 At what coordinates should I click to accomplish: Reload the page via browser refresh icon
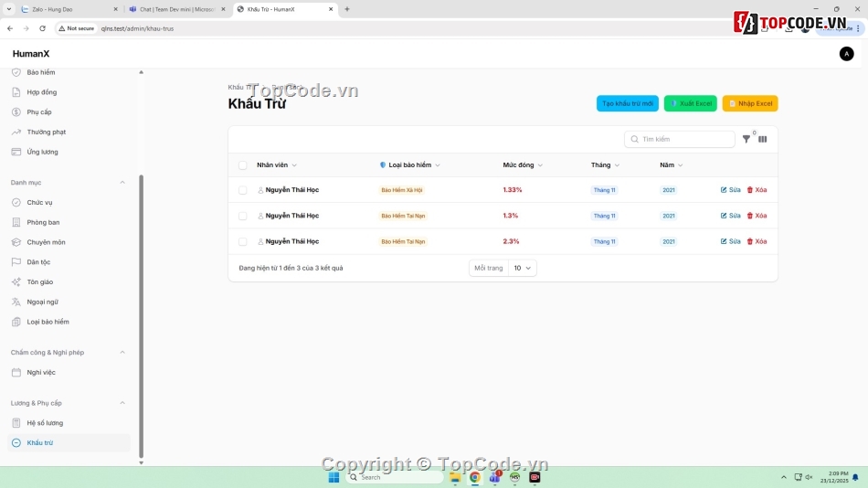click(42, 28)
